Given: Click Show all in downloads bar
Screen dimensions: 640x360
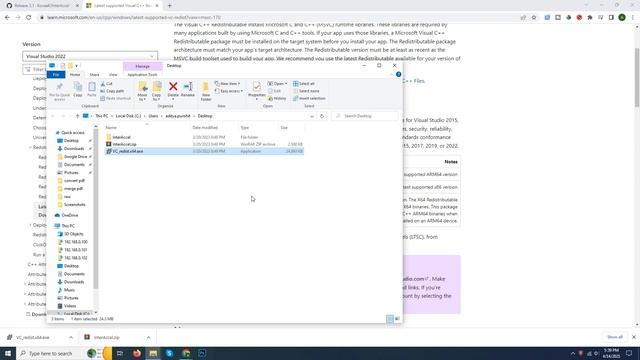Looking at the screenshot, I should [615, 337].
